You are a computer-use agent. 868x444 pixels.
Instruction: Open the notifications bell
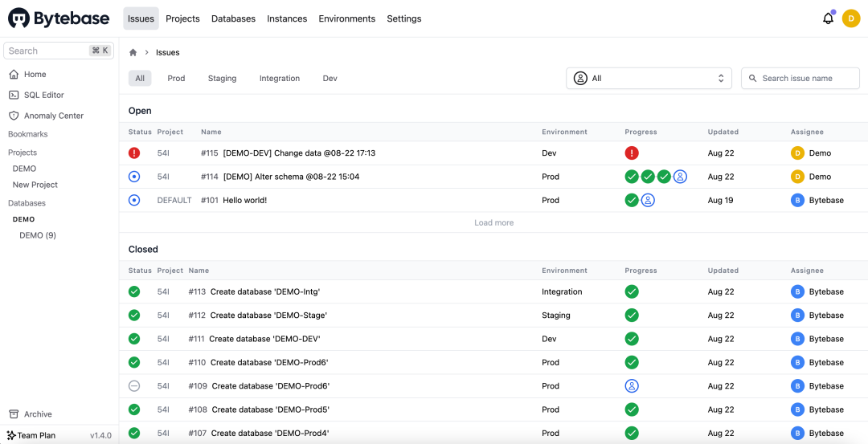tap(828, 18)
